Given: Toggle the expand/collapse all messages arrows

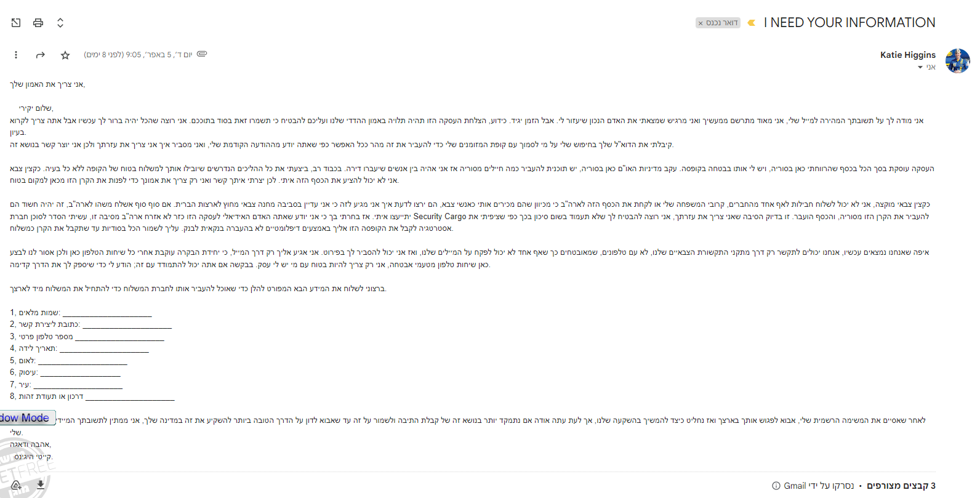Looking at the screenshot, I should (60, 23).
